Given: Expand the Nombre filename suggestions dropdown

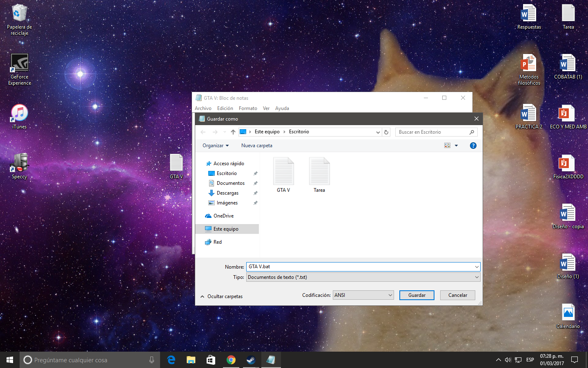Looking at the screenshot, I should [477, 267].
